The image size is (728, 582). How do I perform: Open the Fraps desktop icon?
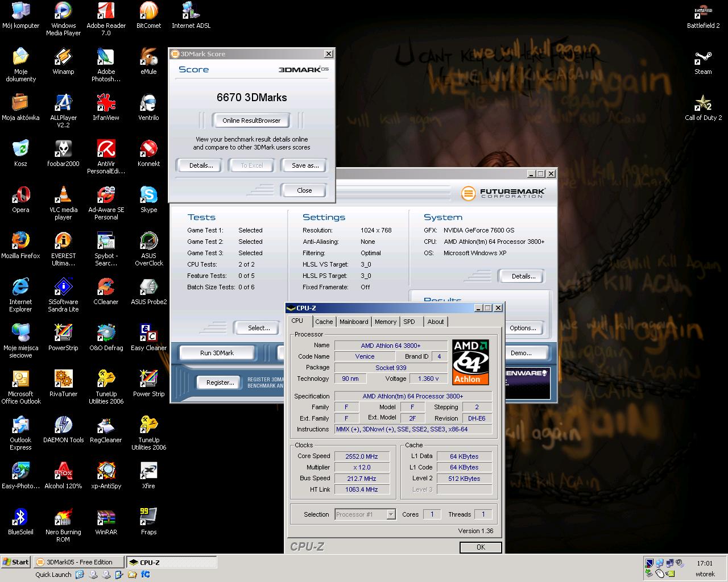[x=148, y=522]
